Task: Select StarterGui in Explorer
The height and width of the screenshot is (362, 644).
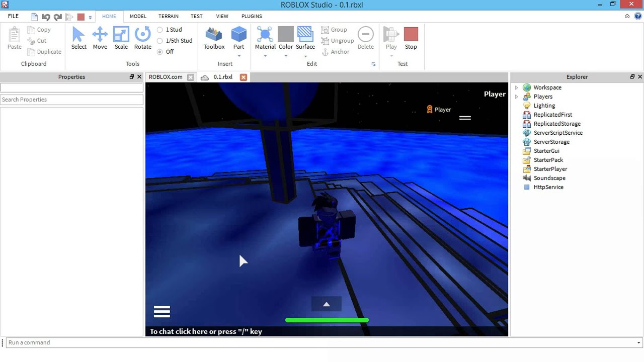Action: (546, 151)
